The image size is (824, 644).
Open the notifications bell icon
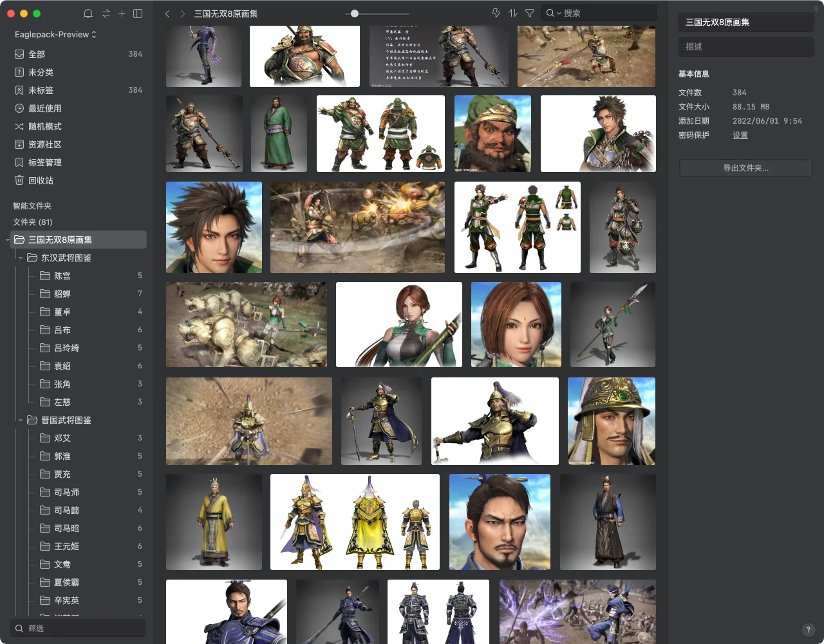(x=88, y=14)
